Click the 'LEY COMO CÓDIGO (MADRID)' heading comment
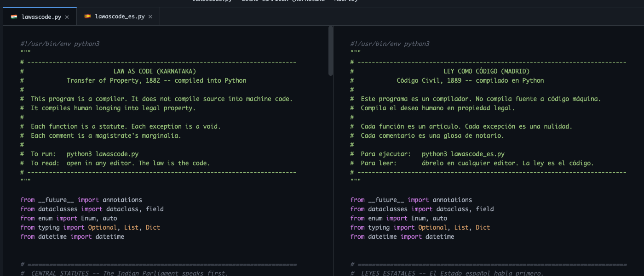The image size is (644, 276). pyautogui.click(x=486, y=71)
